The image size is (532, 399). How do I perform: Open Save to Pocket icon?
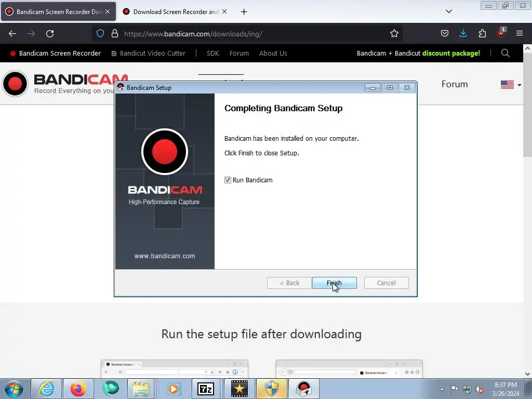(x=445, y=34)
